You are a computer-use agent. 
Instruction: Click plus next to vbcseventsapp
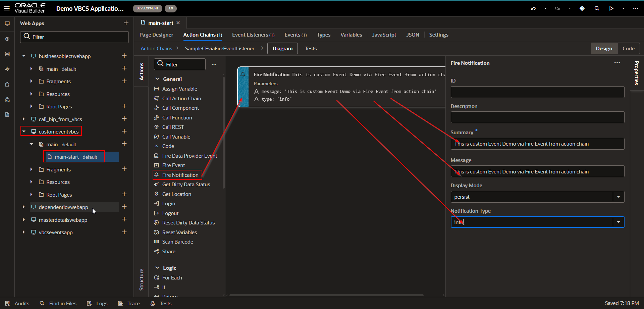[124, 232]
